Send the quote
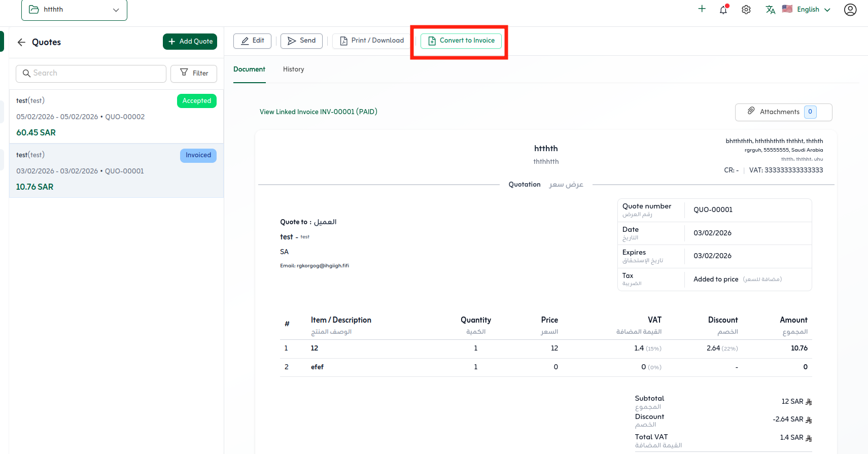Screen dimensions: 868x454 [x=301, y=41]
